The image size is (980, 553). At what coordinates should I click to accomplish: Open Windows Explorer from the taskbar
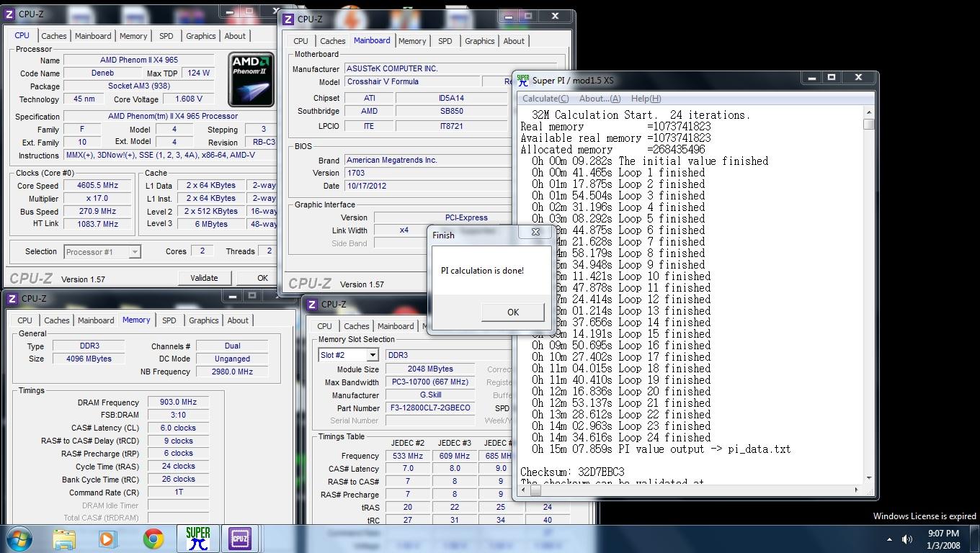pos(64,538)
